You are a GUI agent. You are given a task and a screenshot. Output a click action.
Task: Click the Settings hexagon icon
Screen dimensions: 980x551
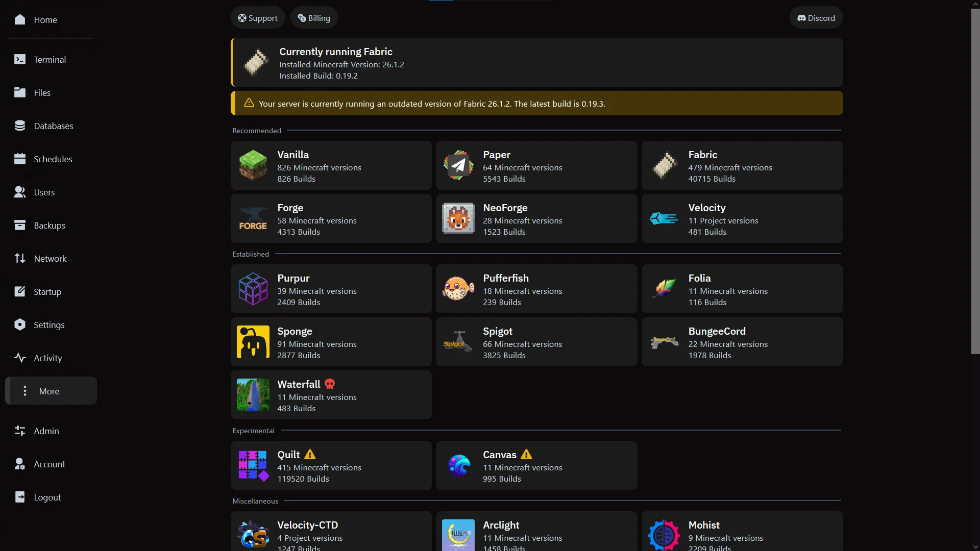20,324
